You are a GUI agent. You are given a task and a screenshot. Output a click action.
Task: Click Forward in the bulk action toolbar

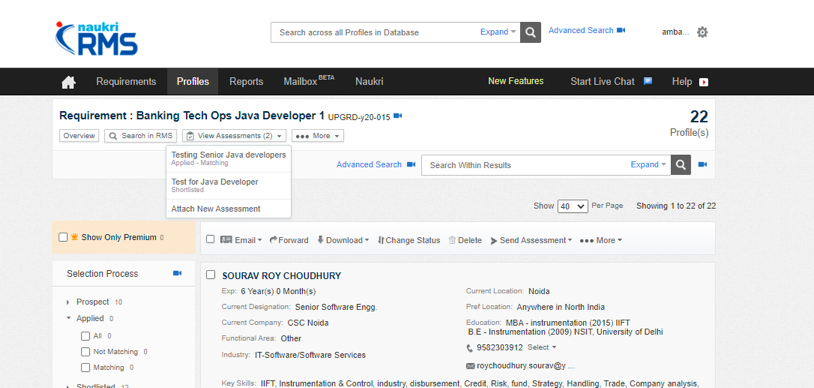click(289, 240)
